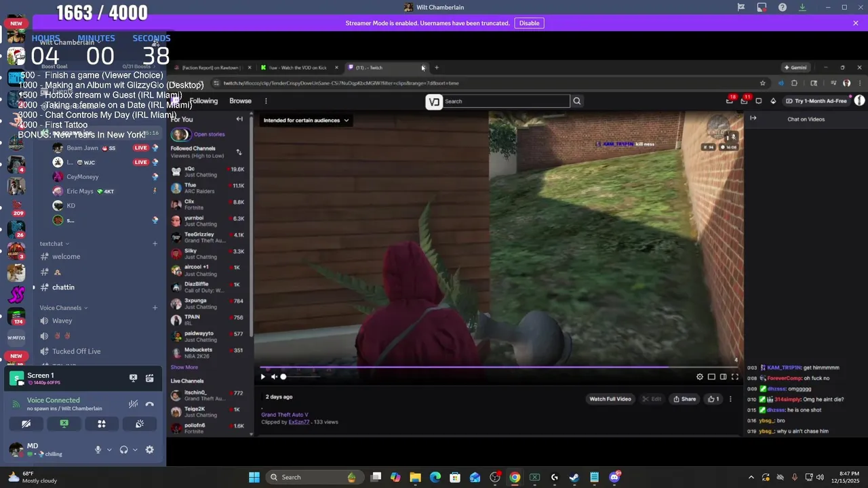This screenshot has width=868, height=488.
Task: Unmute the clip volume icon
Action: [274, 377]
